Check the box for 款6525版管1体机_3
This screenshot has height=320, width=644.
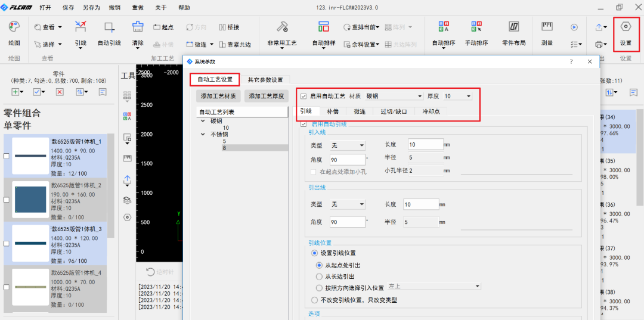click(7, 243)
